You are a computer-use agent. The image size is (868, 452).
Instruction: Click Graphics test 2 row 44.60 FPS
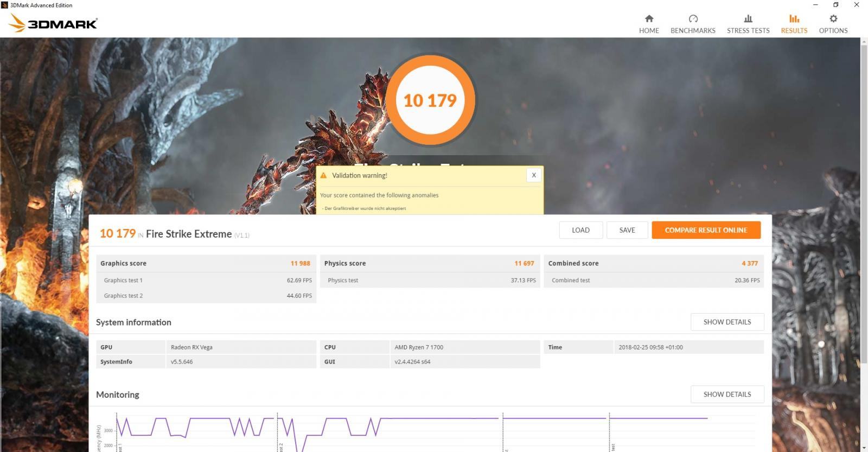tap(206, 296)
